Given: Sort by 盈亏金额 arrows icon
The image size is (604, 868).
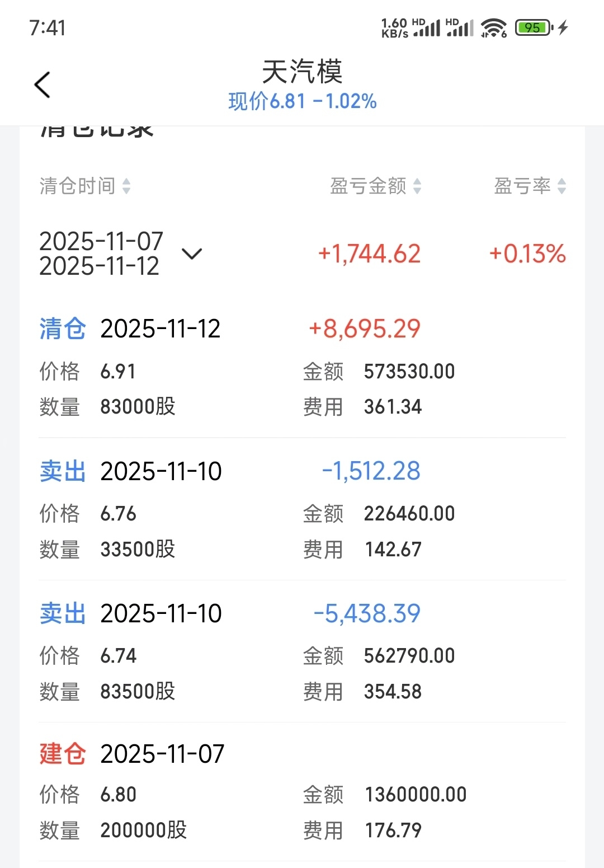Looking at the screenshot, I should tap(417, 186).
